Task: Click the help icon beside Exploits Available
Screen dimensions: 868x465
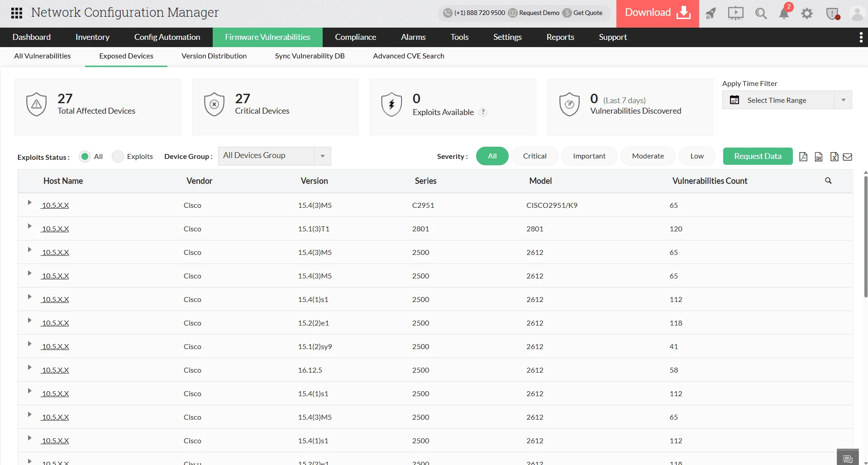Action: tap(483, 112)
